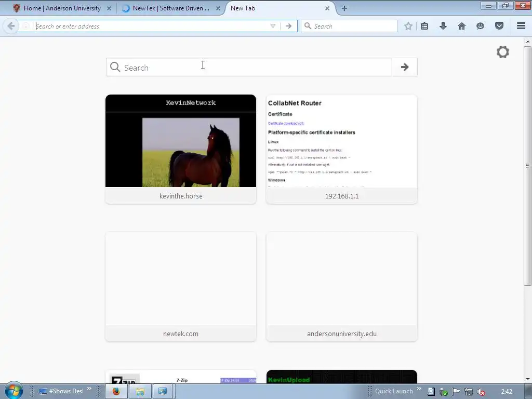Open new tab page settings gear
532x399 pixels.
click(503, 52)
